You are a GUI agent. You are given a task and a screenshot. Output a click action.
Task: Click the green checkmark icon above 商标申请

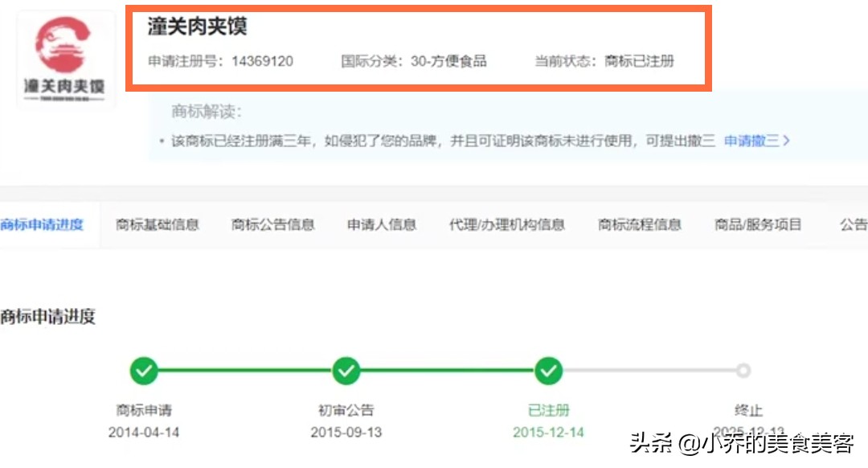(143, 371)
